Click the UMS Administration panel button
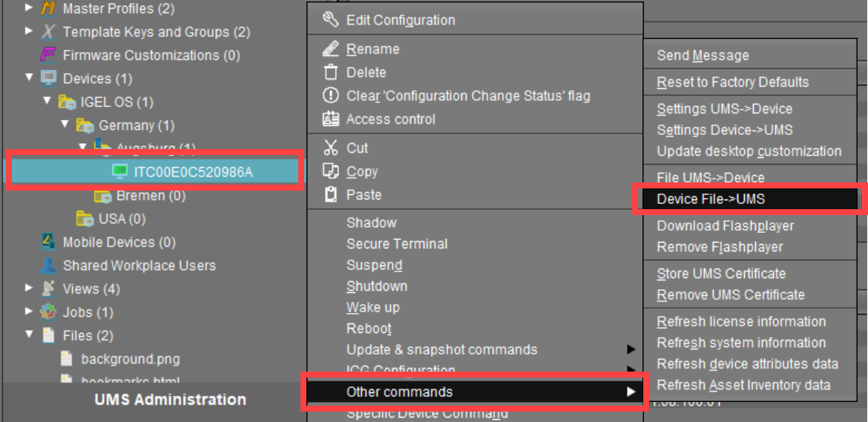Image resolution: width=868 pixels, height=422 pixels. tap(170, 400)
